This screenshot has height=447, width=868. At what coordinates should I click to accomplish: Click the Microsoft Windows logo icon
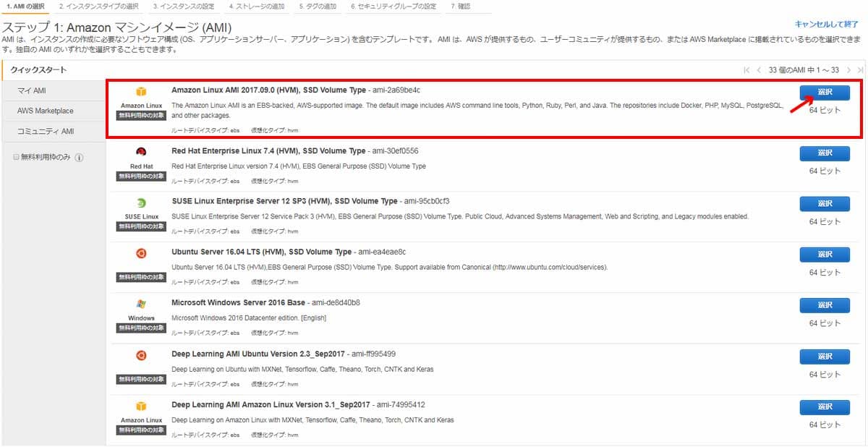pyautogui.click(x=141, y=305)
